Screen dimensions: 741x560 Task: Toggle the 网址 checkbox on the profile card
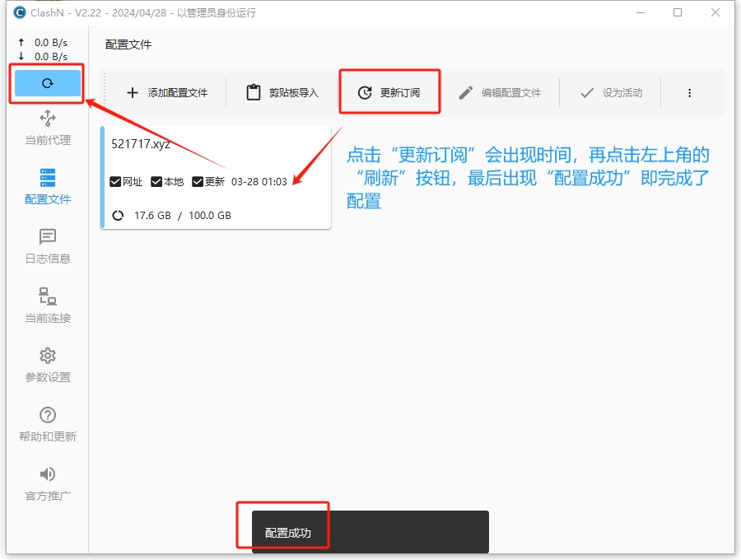coord(116,183)
